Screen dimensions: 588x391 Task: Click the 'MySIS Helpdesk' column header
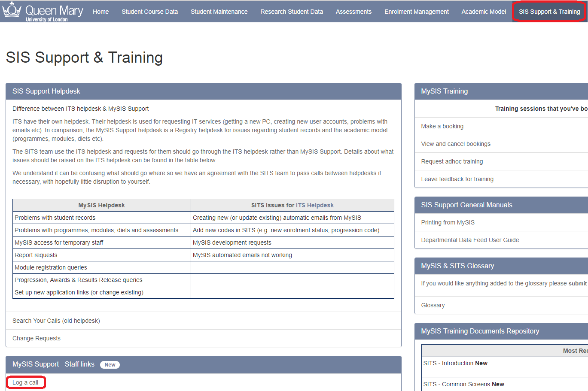click(x=102, y=205)
